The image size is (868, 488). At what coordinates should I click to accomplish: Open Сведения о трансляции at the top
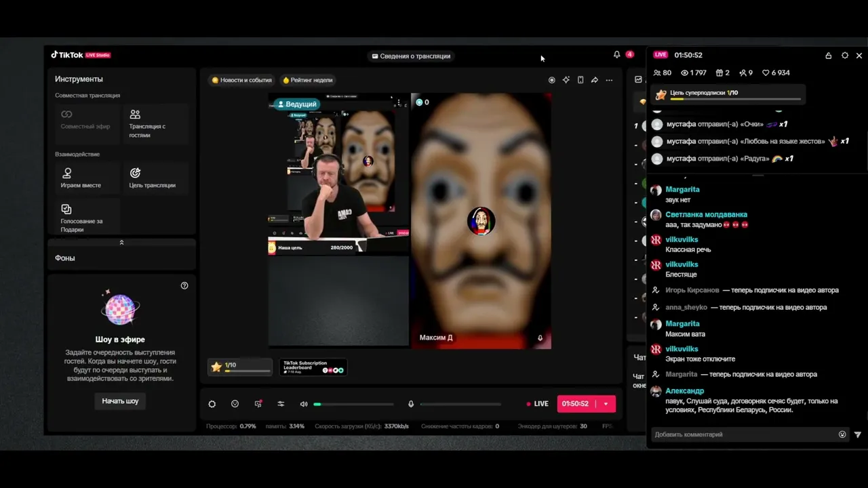pyautogui.click(x=411, y=56)
